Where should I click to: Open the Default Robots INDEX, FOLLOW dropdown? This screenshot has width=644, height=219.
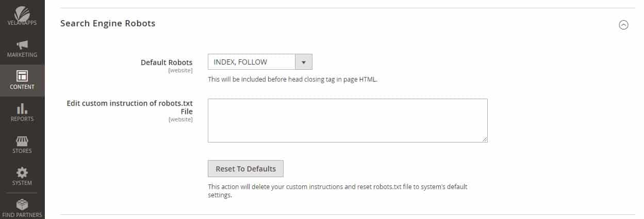tap(260, 62)
